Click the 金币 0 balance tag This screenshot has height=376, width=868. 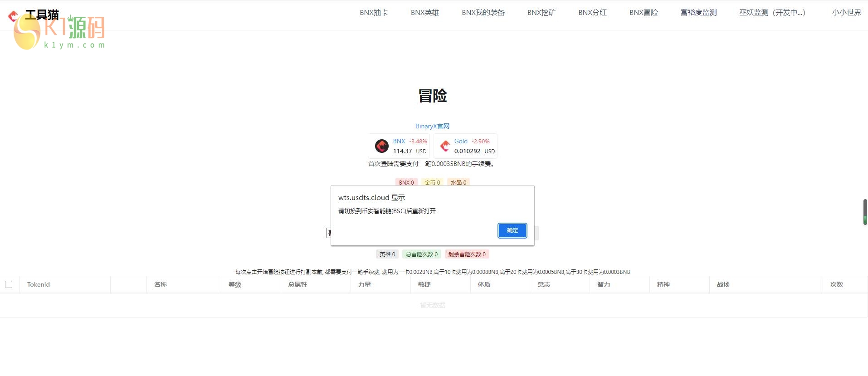pyautogui.click(x=432, y=182)
